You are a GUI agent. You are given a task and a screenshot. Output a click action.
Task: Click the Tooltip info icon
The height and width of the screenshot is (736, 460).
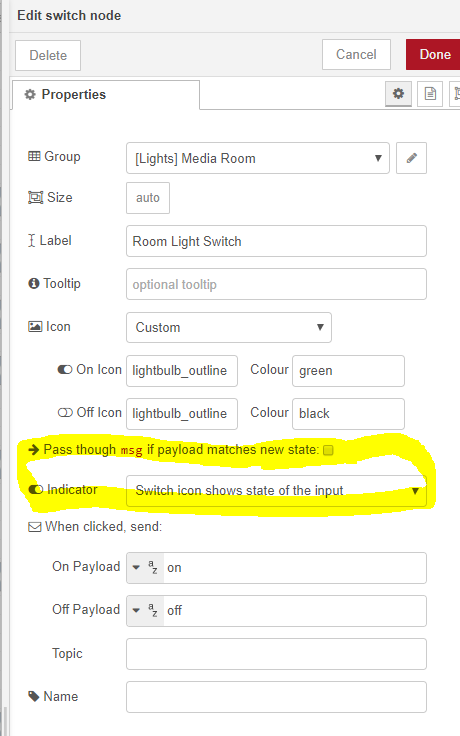click(34, 284)
